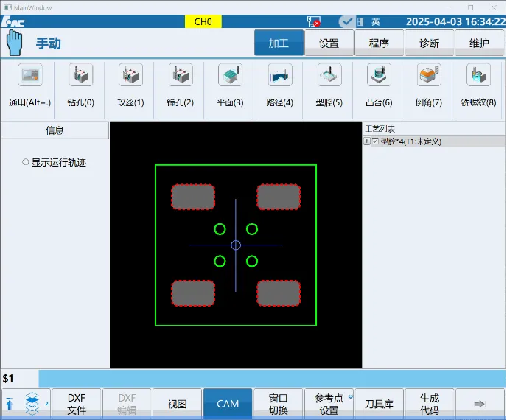Click the blue command input bar

[272, 378]
